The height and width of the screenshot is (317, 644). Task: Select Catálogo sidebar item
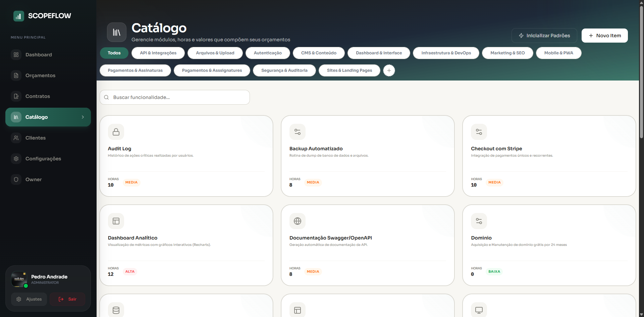[x=48, y=117]
